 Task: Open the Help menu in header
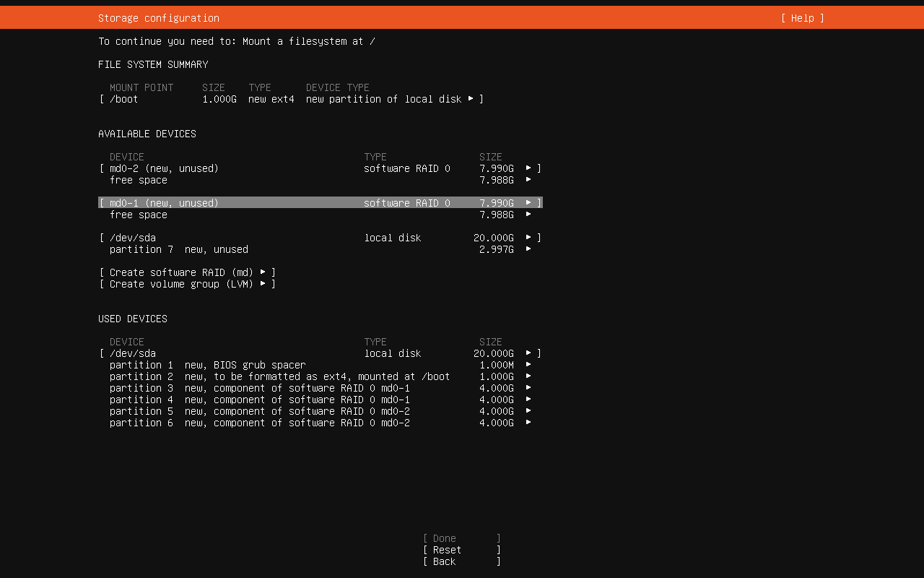pos(802,18)
